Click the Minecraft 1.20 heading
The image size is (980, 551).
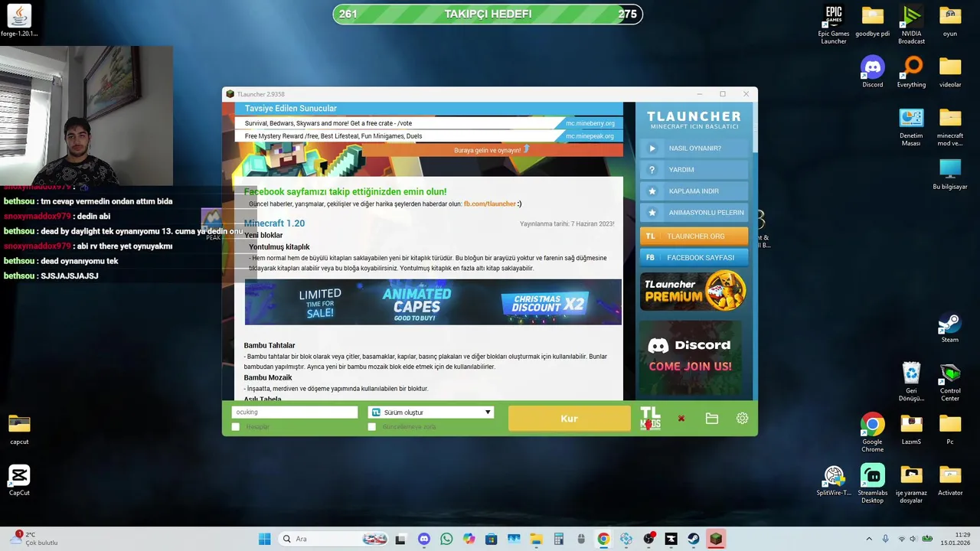pos(274,223)
